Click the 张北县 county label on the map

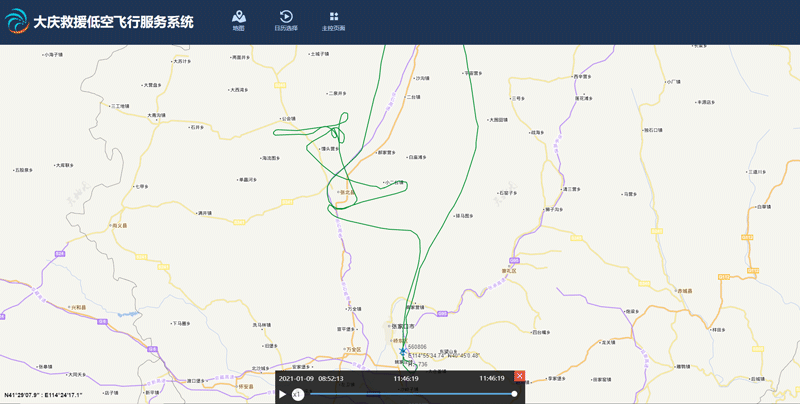click(346, 192)
